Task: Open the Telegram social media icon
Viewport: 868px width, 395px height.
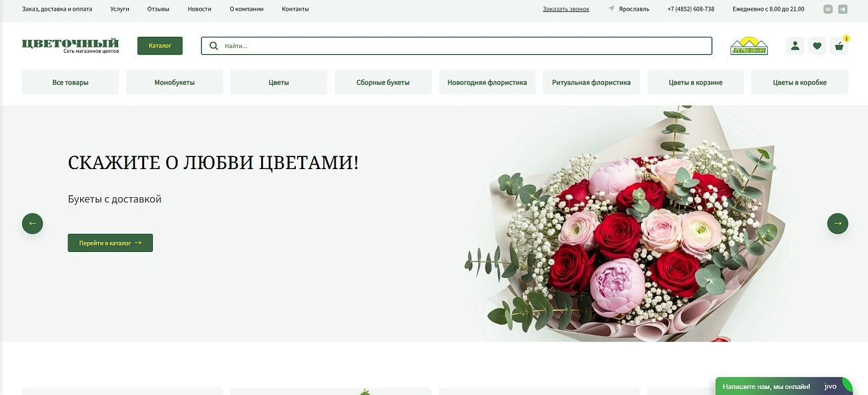Action: click(x=843, y=9)
